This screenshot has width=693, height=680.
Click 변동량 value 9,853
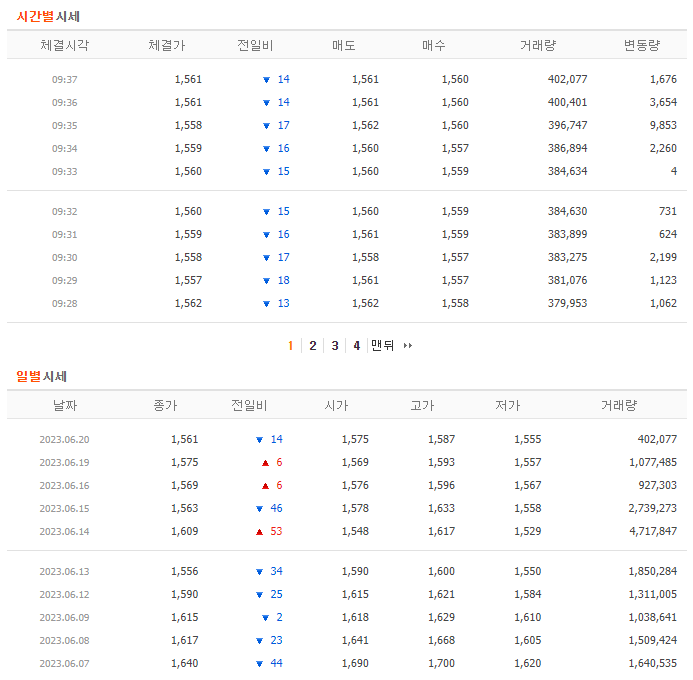click(663, 125)
